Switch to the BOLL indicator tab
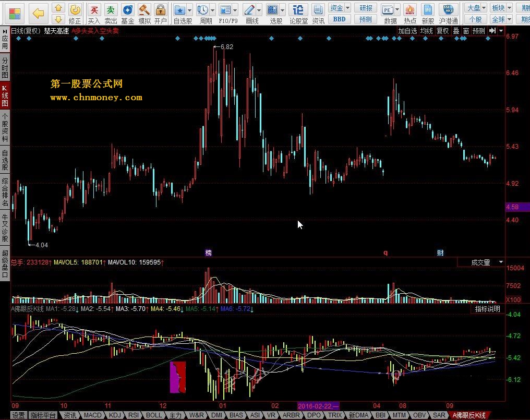The height and width of the screenshot is (420, 530). click(154, 415)
